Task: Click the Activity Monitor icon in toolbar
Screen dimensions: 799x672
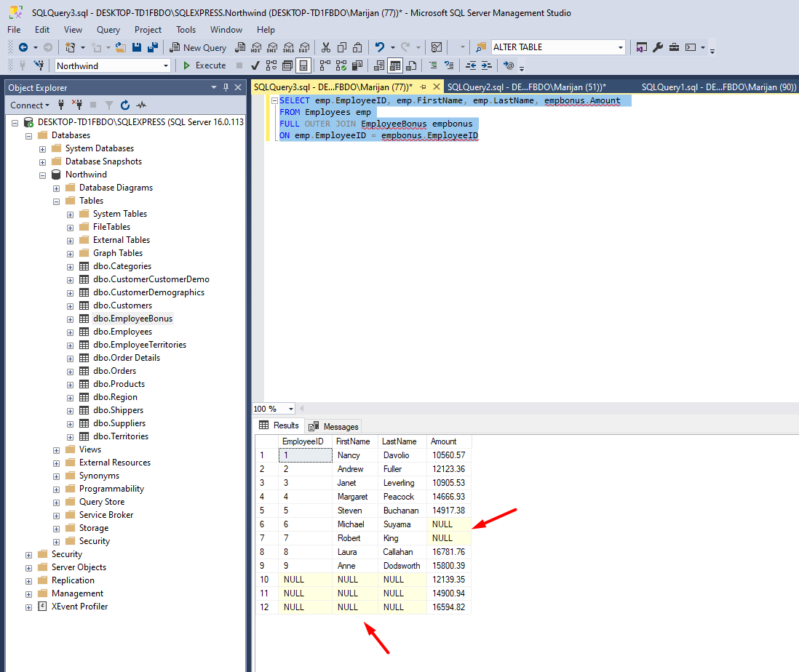Action: (x=437, y=47)
